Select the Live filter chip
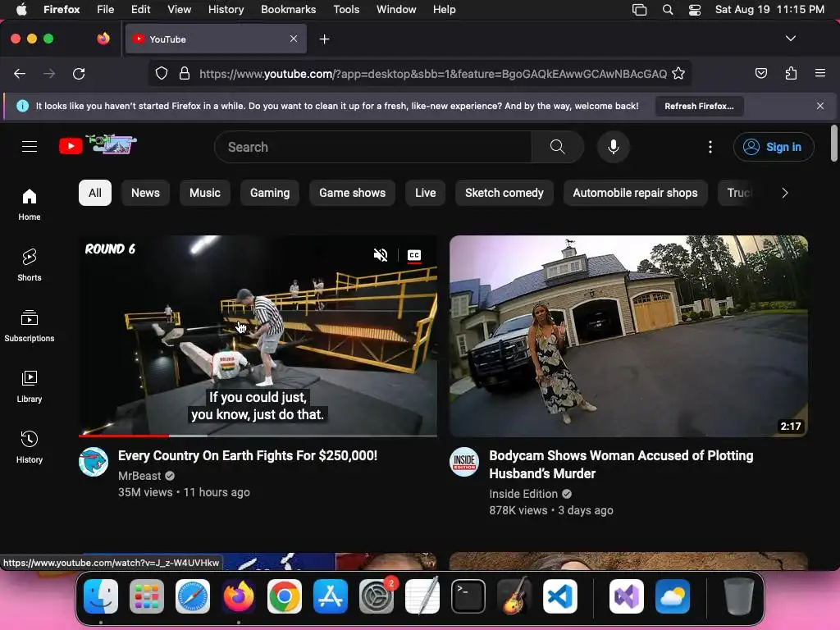The image size is (840, 630). pos(426,193)
